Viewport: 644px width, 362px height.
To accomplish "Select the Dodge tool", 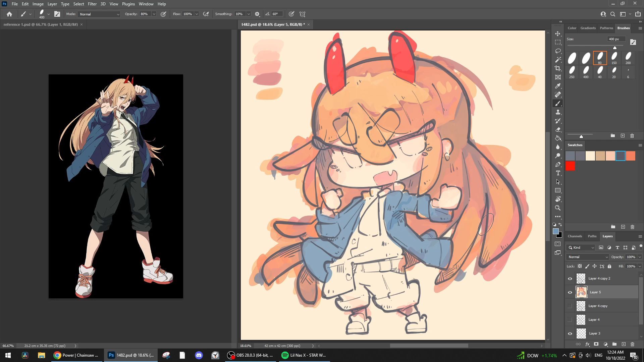I will tap(558, 156).
